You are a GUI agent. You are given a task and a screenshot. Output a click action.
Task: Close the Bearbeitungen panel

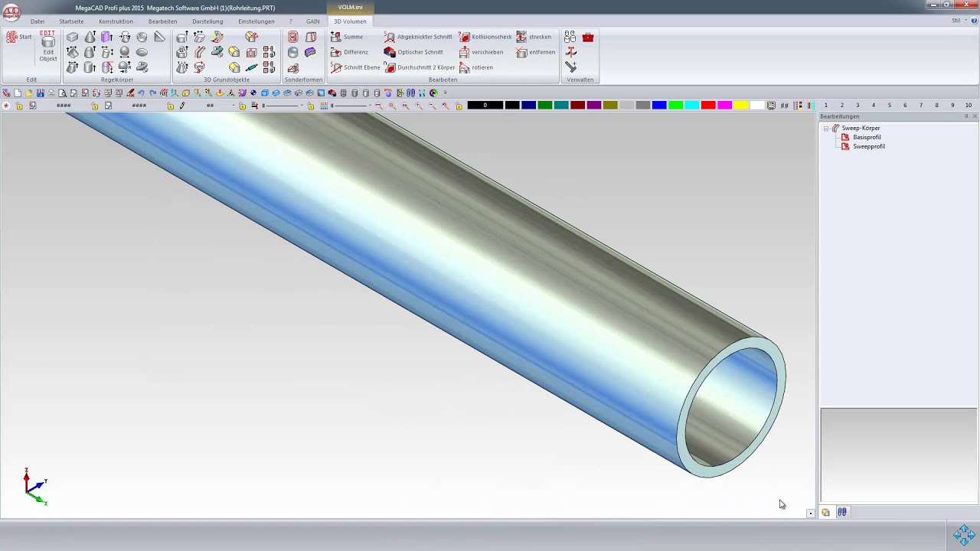pos(975,116)
